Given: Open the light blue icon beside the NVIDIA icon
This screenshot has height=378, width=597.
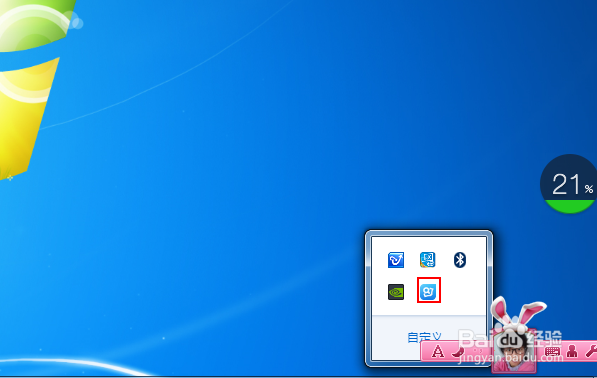Looking at the screenshot, I should click(x=428, y=292).
